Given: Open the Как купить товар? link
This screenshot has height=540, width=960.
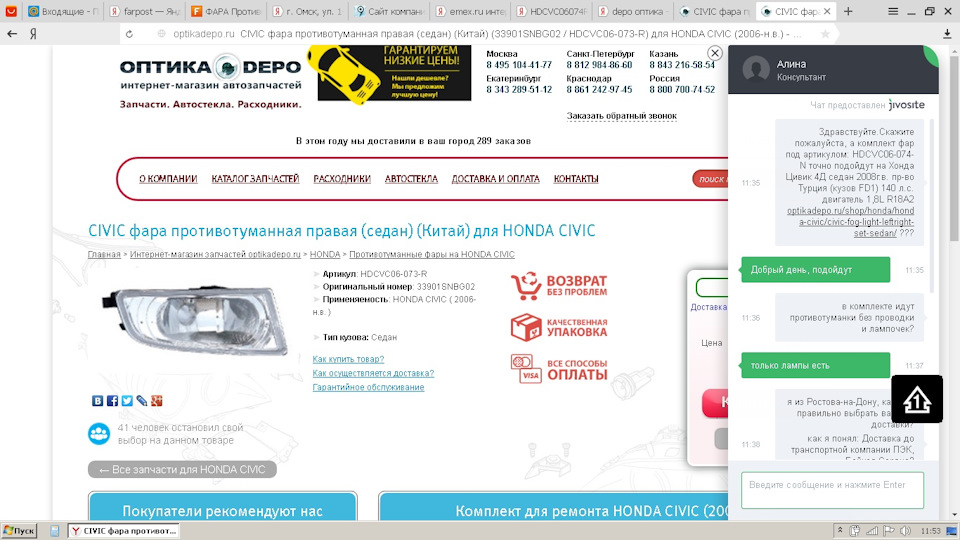Looking at the screenshot, I should coord(348,359).
